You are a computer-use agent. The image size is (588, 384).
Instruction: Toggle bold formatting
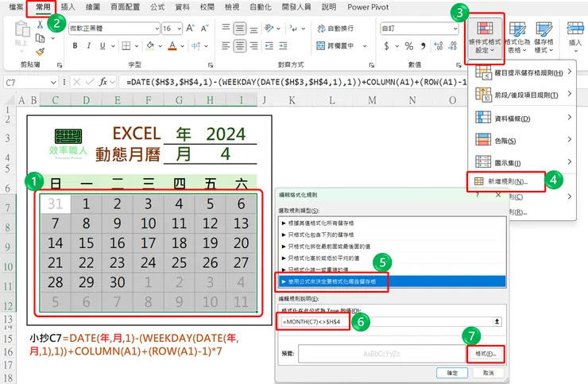pyautogui.click(x=75, y=46)
